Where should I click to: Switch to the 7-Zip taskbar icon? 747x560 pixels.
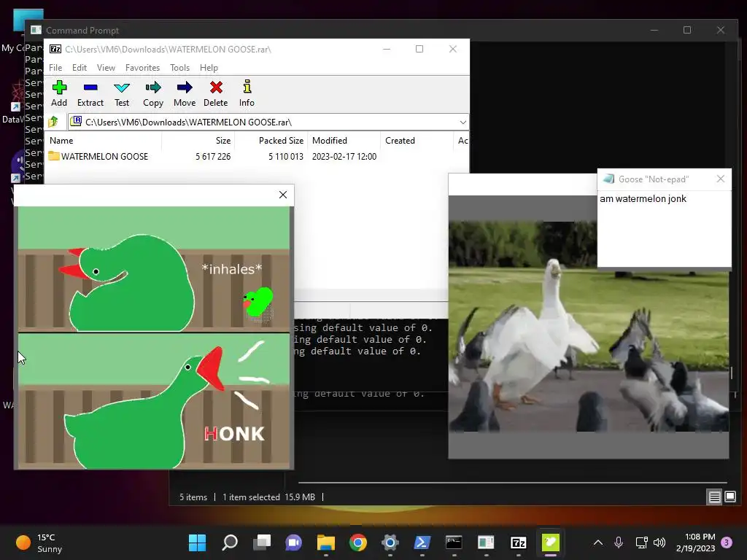(x=519, y=542)
